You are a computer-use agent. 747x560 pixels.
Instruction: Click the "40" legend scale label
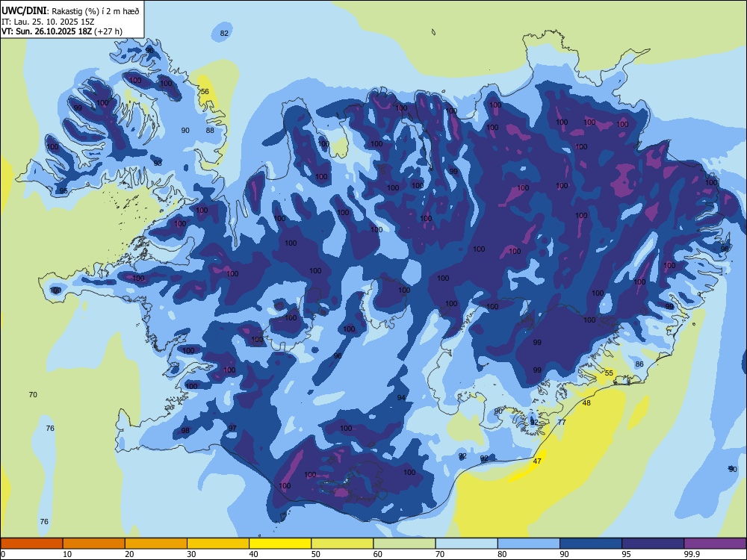click(254, 554)
